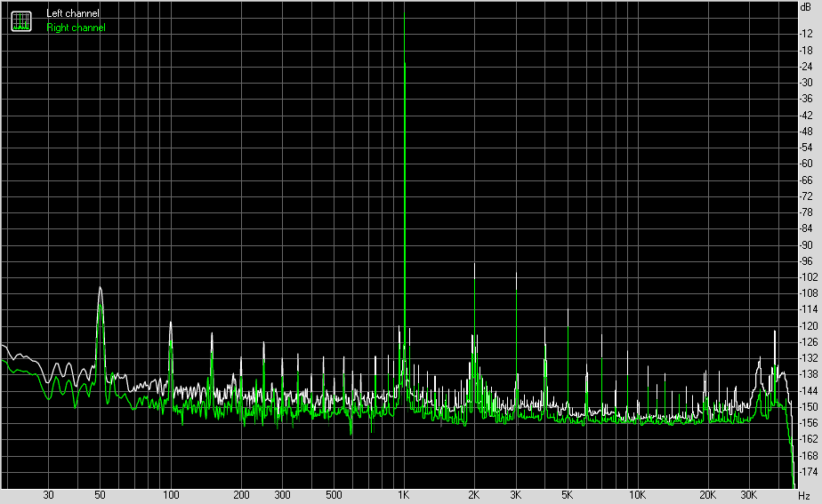The width and height of the screenshot is (822, 504).
Task: Click the -156 dB axis value
Action: coord(808,423)
